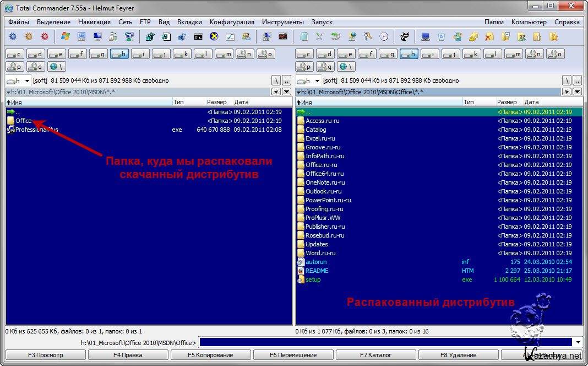Click the starred folder toolbar icon
588x366 pixels.
tap(553, 37)
